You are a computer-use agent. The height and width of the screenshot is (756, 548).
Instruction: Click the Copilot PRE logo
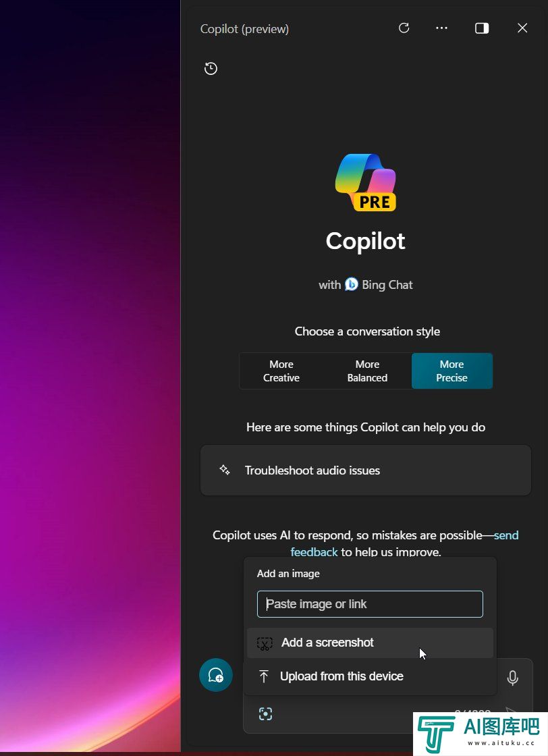pos(366,183)
